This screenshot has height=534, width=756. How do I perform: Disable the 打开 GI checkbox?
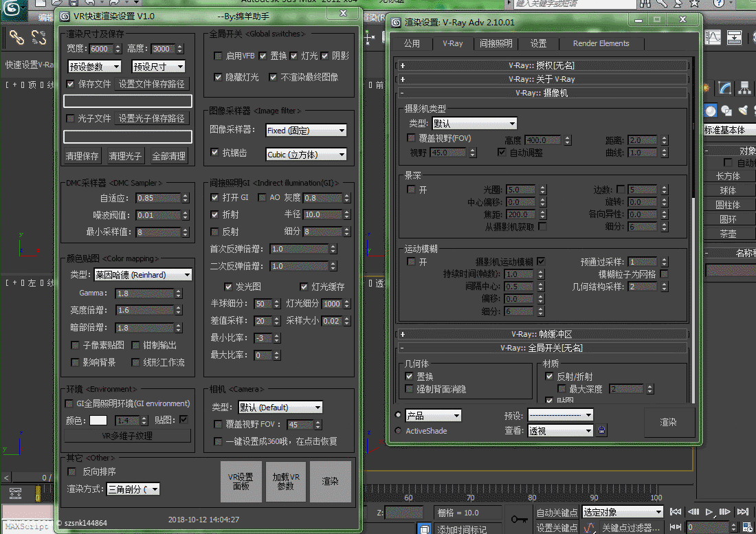click(215, 198)
